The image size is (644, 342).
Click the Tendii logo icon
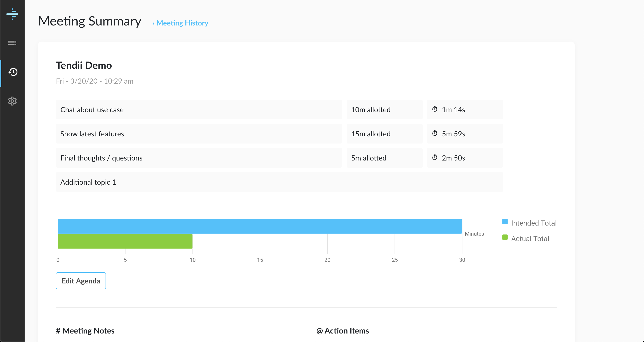click(x=12, y=14)
